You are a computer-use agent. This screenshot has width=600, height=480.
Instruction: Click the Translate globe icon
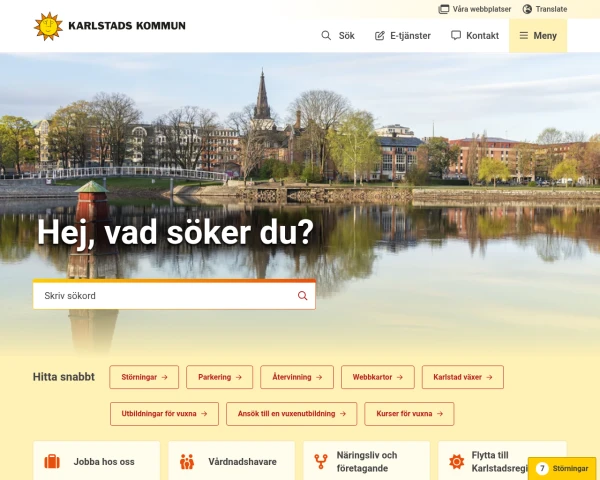(527, 9)
